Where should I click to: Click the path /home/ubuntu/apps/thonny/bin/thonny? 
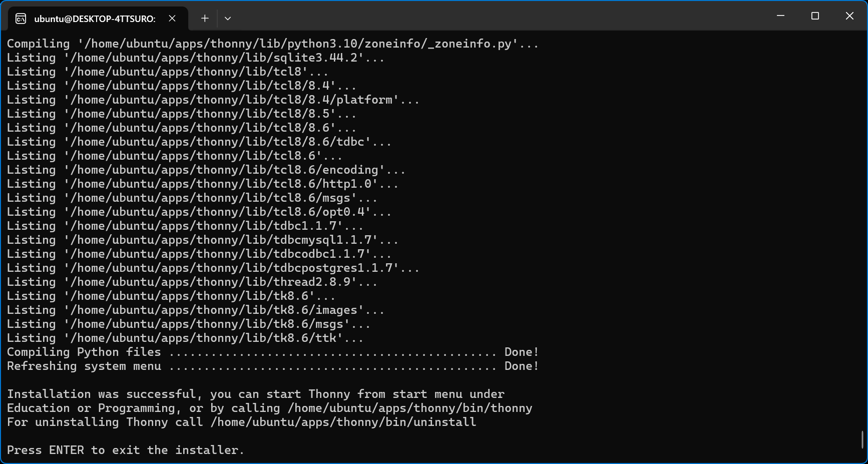410,408
